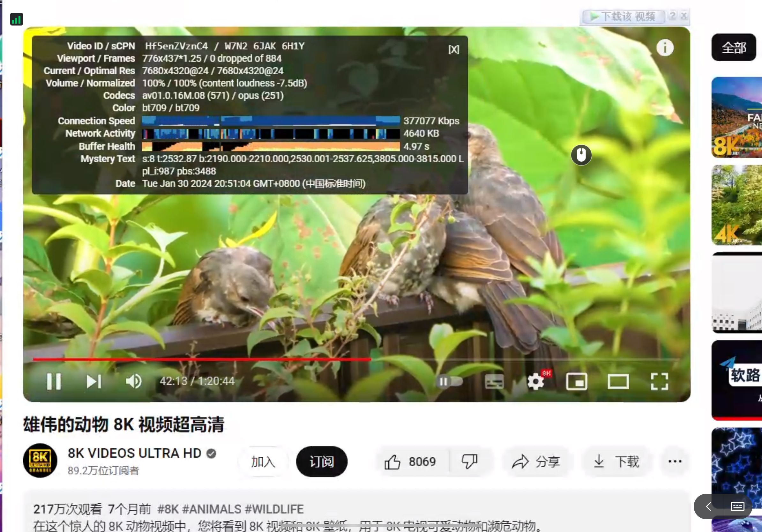Close the stats for nerds overlay
Screen dimensions: 762x532
[x=453, y=49]
